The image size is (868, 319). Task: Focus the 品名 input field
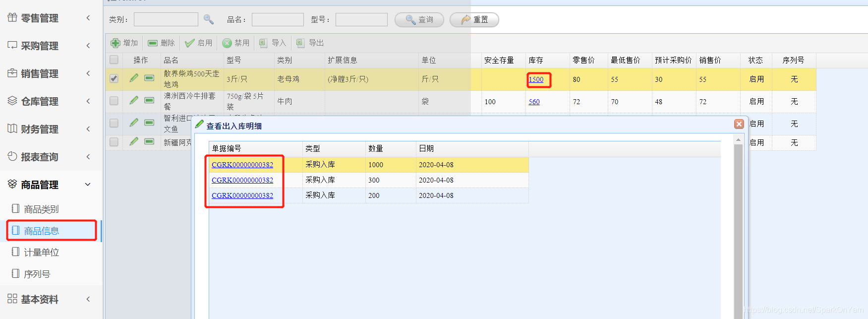click(278, 19)
